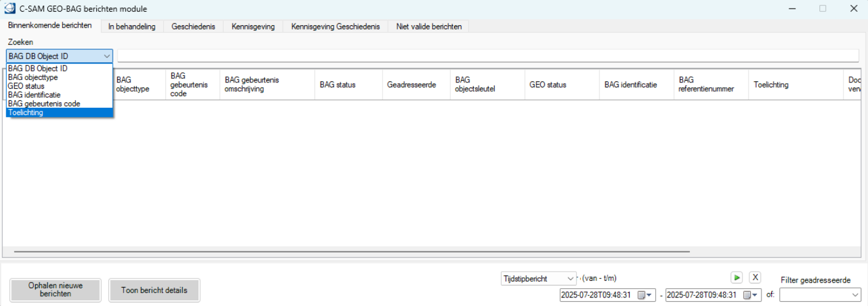
Task: Click the C-SAM application icon in title bar
Action: pos(10,9)
